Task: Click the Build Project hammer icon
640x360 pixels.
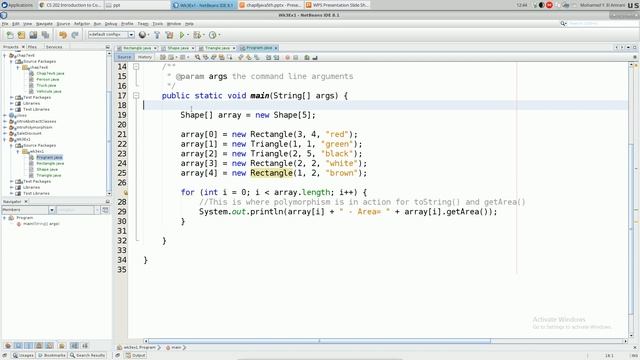Action: (x=157, y=35)
